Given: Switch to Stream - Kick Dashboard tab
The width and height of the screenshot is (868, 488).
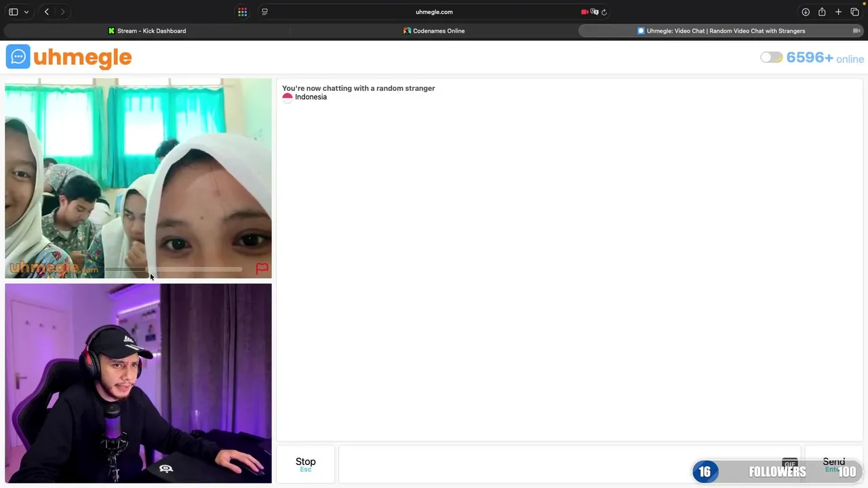Looking at the screenshot, I should click(146, 30).
